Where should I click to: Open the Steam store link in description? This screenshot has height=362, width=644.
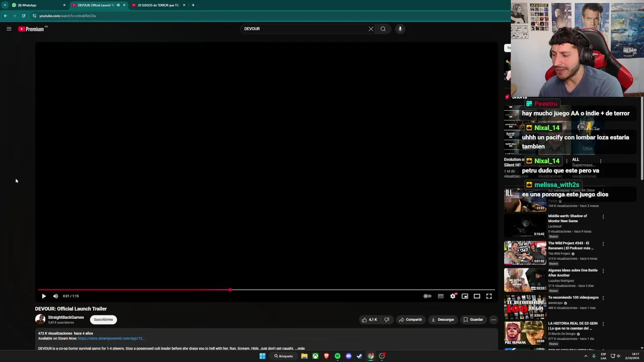pyautogui.click(x=111, y=338)
